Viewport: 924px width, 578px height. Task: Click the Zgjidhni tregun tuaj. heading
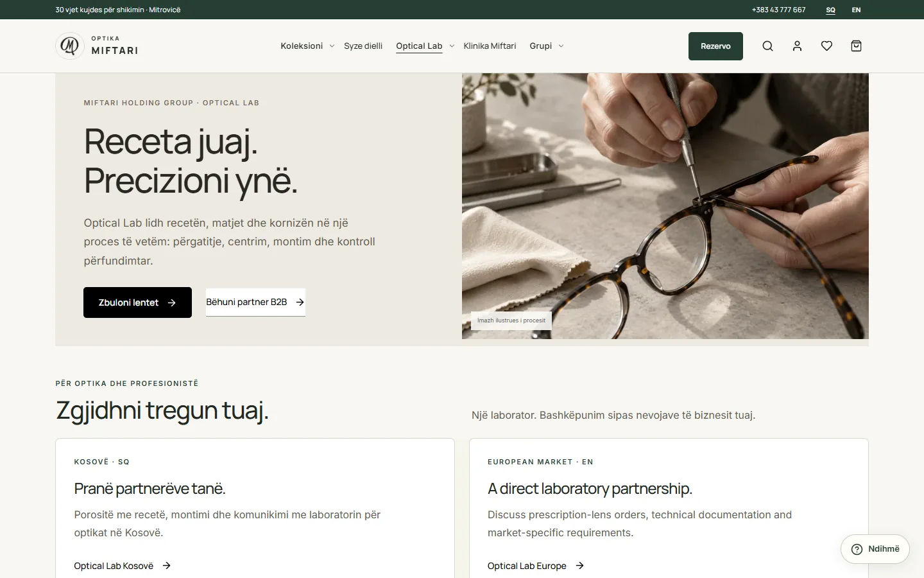click(162, 410)
